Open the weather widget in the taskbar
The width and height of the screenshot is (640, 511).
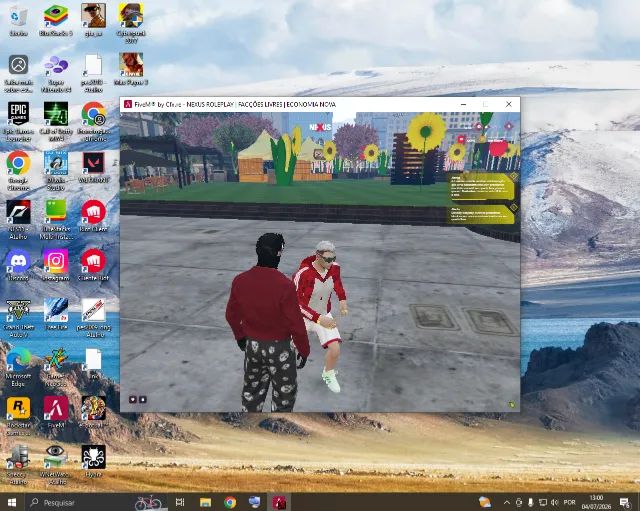[484, 502]
